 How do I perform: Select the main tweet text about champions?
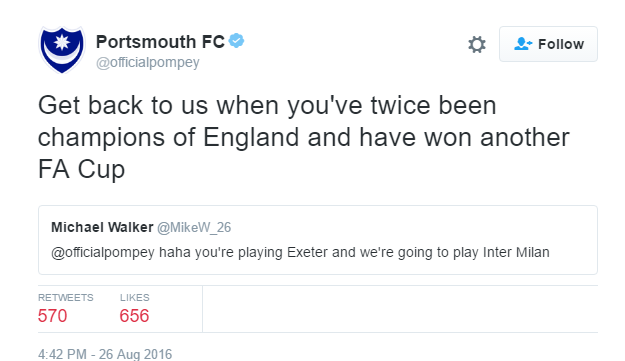tap(304, 137)
